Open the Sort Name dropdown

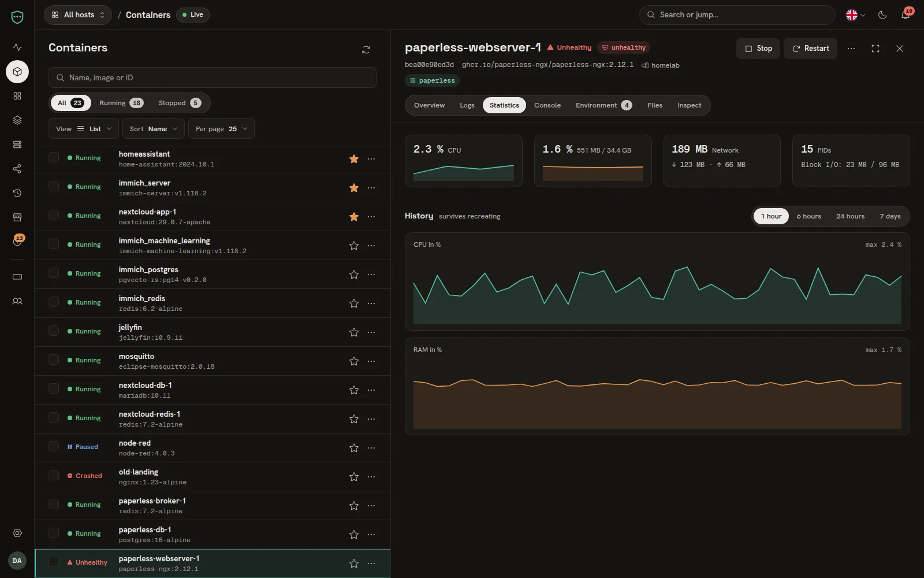pyautogui.click(x=154, y=129)
